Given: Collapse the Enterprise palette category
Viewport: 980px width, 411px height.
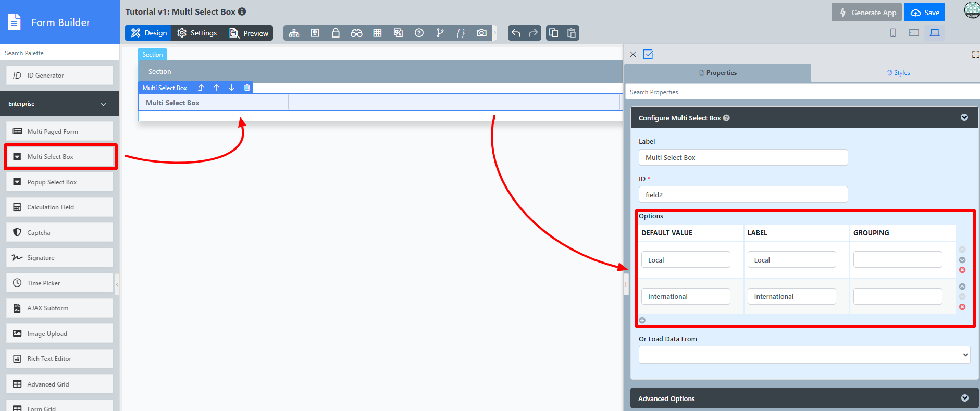Looking at the screenshot, I should click(x=103, y=104).
